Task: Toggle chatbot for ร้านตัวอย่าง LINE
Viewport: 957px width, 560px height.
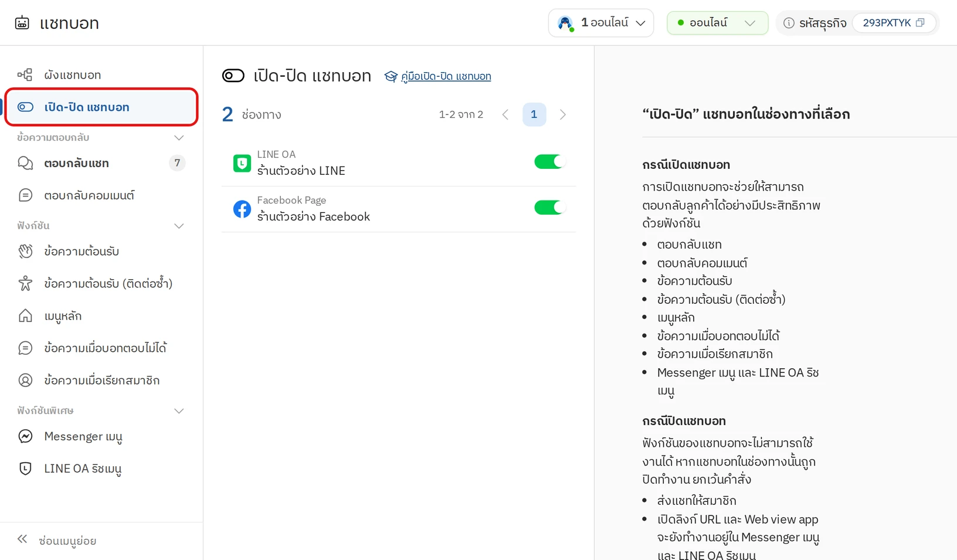Action: [549, 162]
